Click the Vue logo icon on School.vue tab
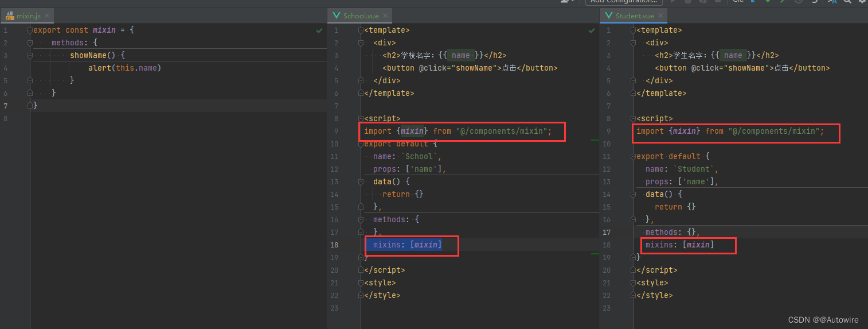Image resolution: width=868 pixels, height=329 pixels. pyautogui.click(x=337, y=16)
